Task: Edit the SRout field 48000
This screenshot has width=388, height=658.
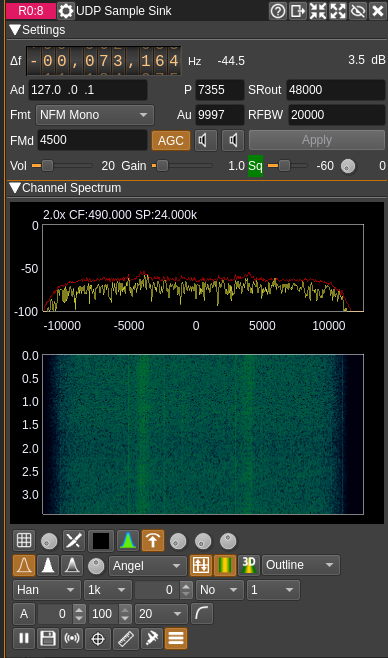Action: click(336, 90)
